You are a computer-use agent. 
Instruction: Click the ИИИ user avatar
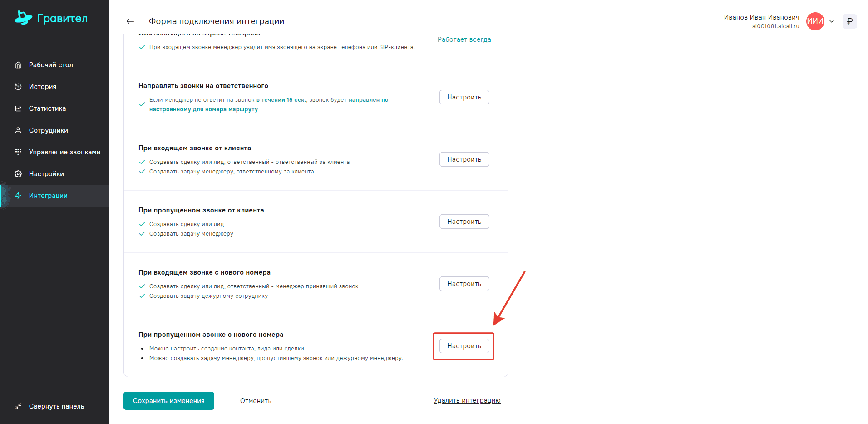click(x=815, y=21)
